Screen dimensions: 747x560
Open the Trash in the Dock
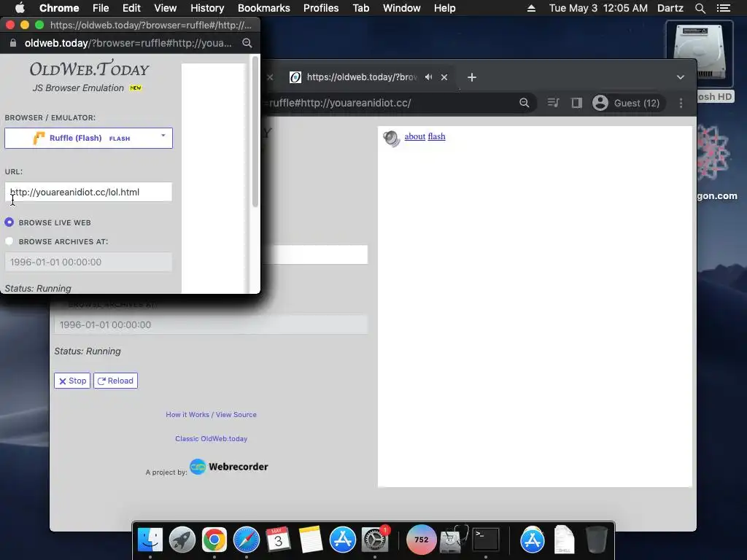[x=596, y=540]
